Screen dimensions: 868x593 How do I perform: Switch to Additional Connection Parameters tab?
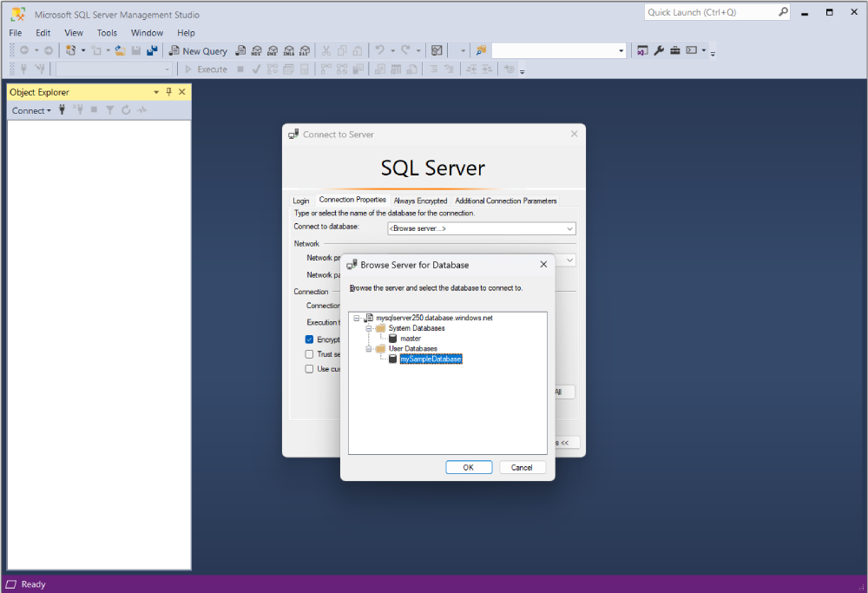506,201
